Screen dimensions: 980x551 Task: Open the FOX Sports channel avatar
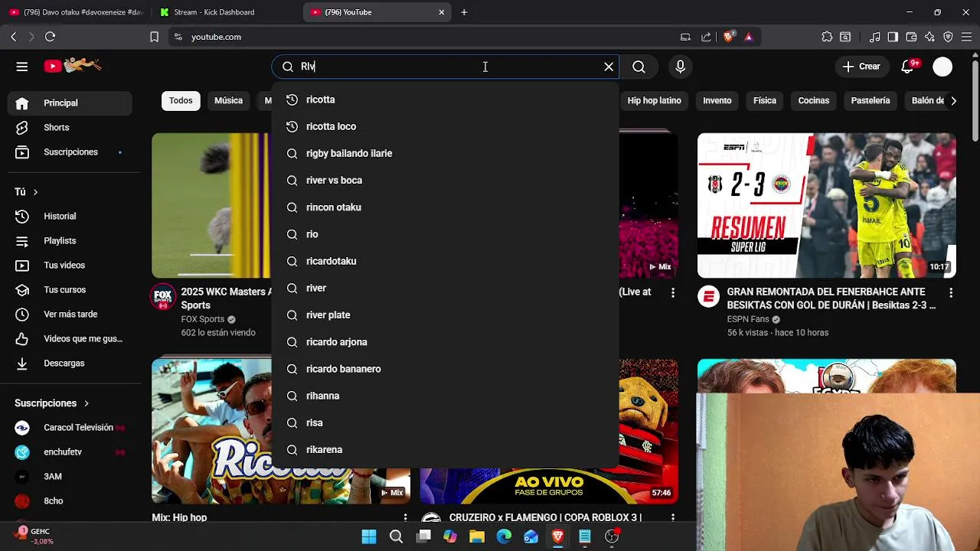pyautogui.click(x=163, y=297)
